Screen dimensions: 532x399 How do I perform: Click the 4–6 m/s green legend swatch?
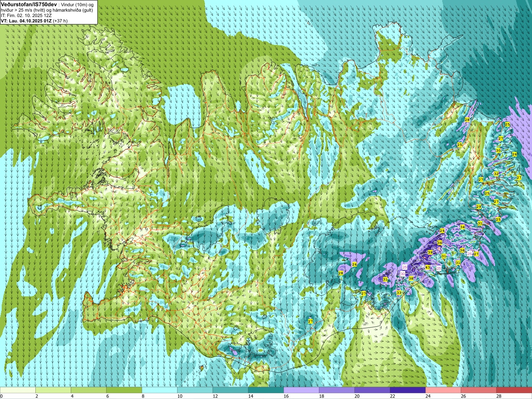(x=89, y=390)
